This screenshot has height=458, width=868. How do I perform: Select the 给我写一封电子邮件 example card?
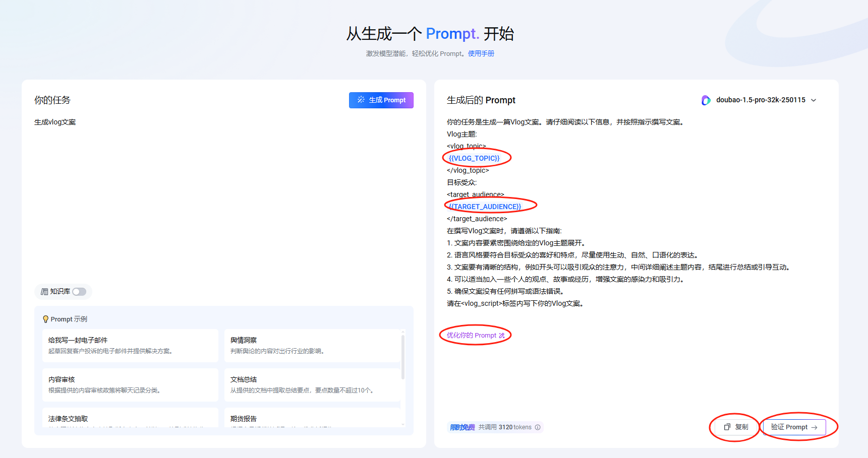130,345
